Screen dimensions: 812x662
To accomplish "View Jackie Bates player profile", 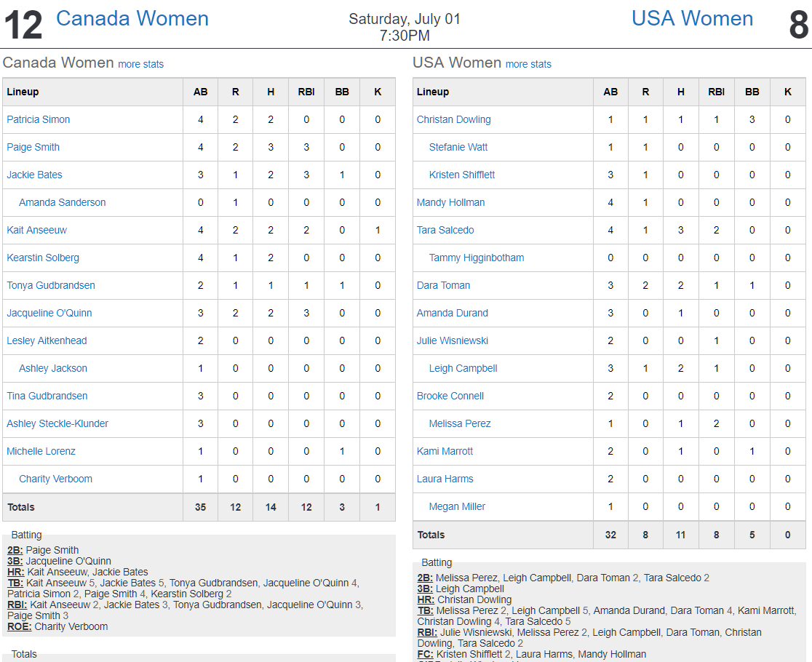I will coord(34,175).
